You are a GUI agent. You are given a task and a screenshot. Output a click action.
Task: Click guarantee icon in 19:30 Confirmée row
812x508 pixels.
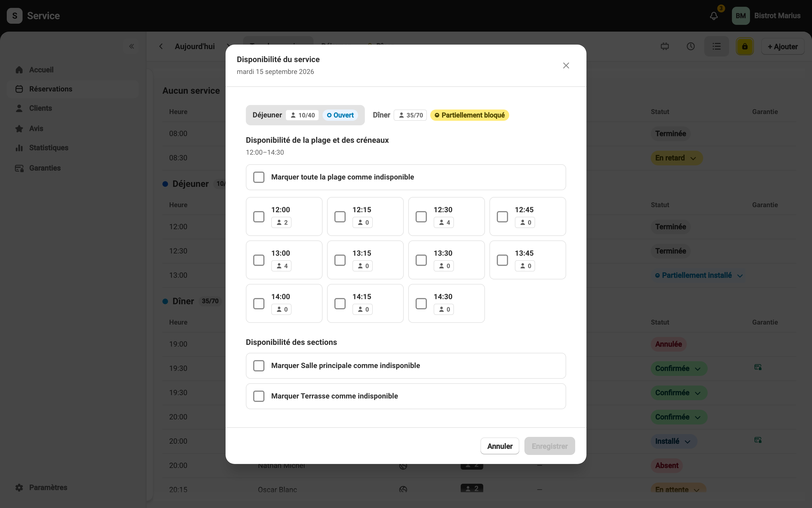[758, 367]
